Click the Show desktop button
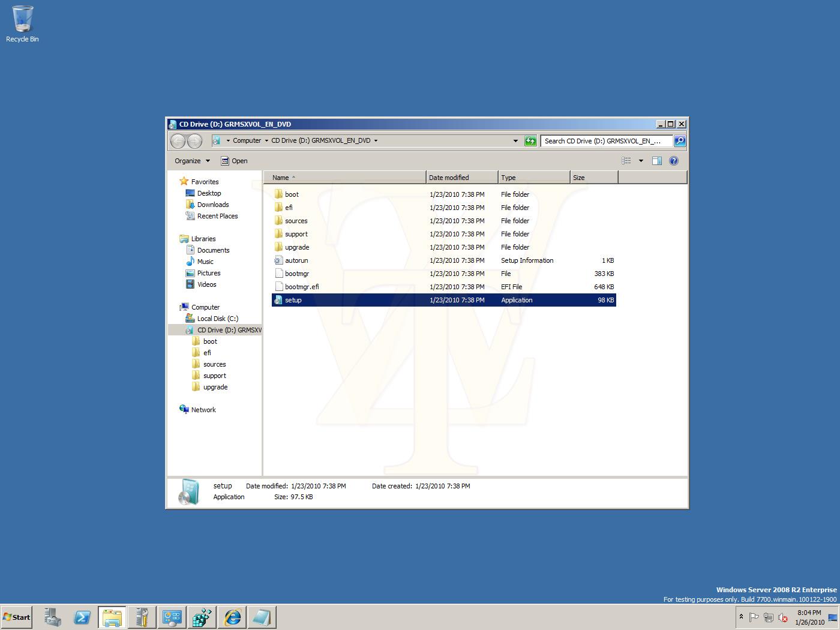840x630 pixels. 833,617
